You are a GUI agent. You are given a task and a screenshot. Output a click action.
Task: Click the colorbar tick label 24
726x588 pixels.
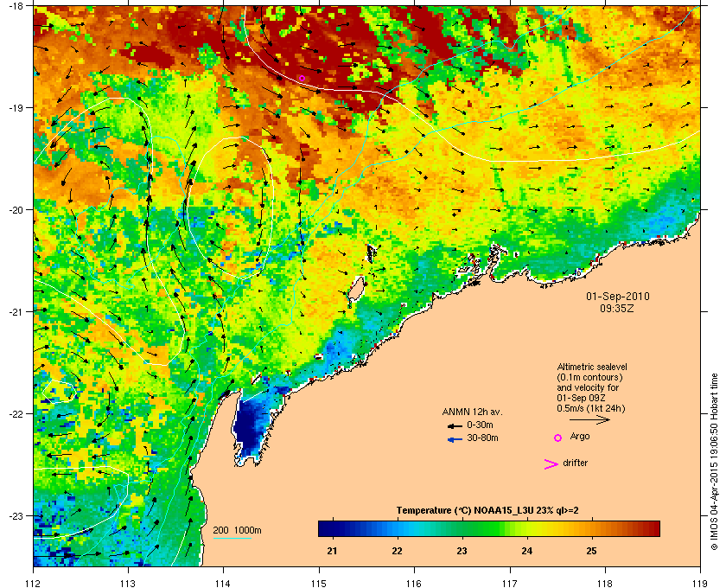click(x=526, y=552)
